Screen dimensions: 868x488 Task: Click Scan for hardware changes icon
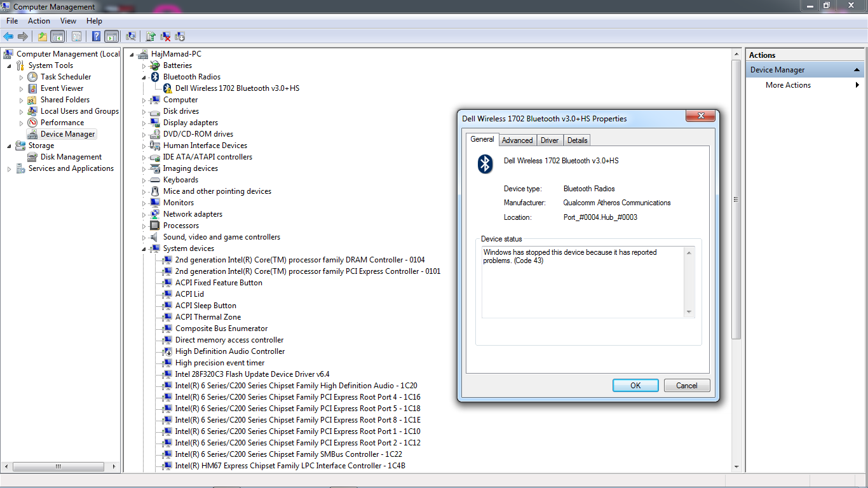131,37
